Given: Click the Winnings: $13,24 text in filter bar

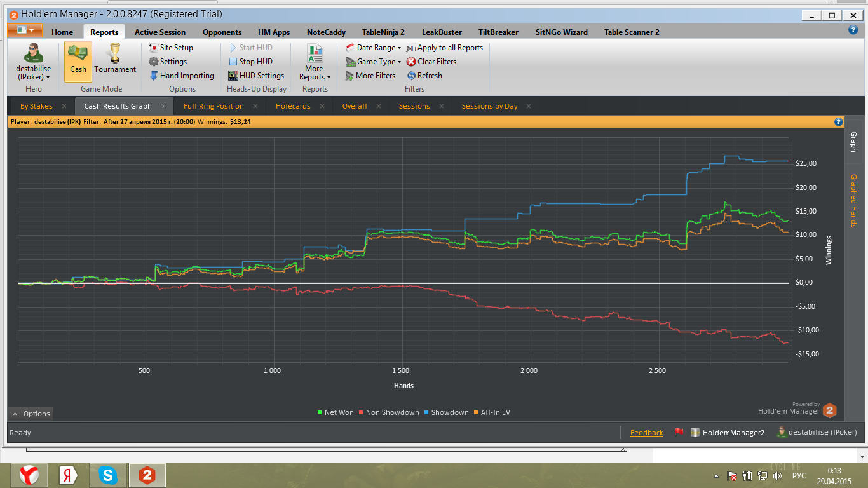Looking at the screenshot, I should coord(224,121).
